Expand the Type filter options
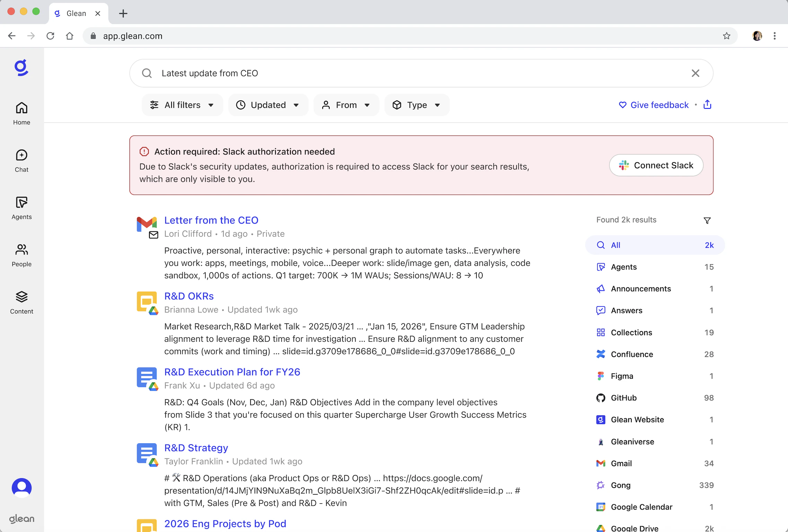Viewport: 788px width, 532px height. click(x=417, y=105)
